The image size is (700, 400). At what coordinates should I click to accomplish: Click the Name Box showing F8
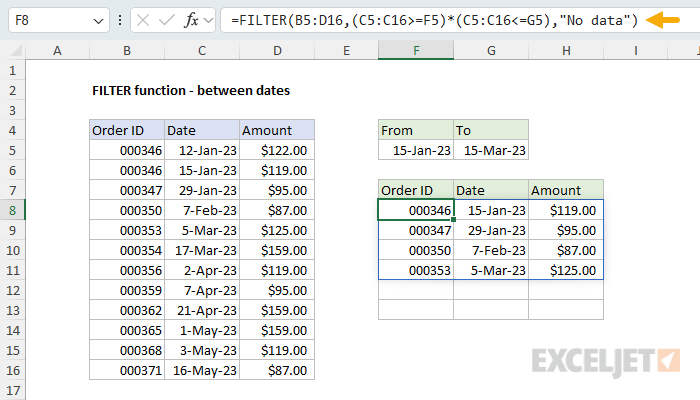coord(58,21)
